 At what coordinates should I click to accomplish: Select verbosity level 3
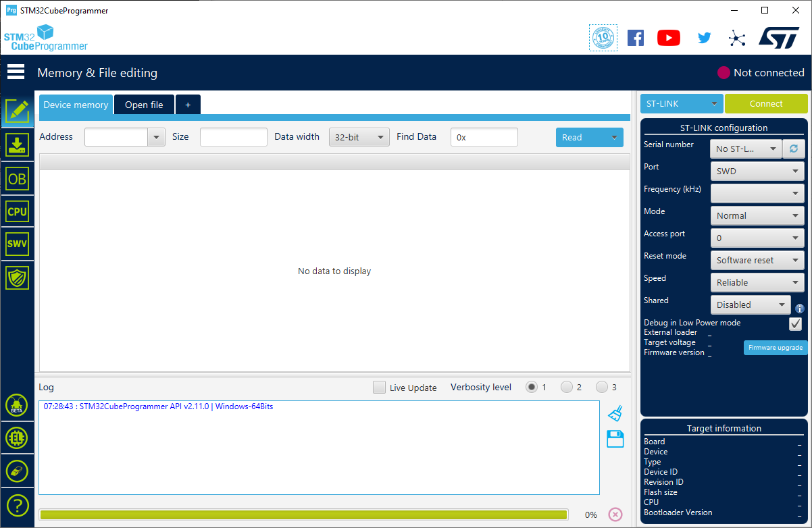coord(602,387)
